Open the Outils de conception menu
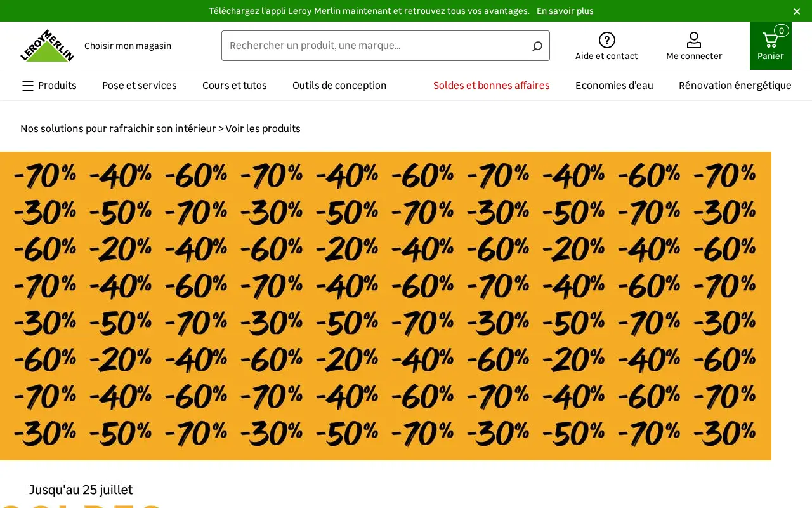The width and height of the screenshot is (812, 508). [339, 86]
